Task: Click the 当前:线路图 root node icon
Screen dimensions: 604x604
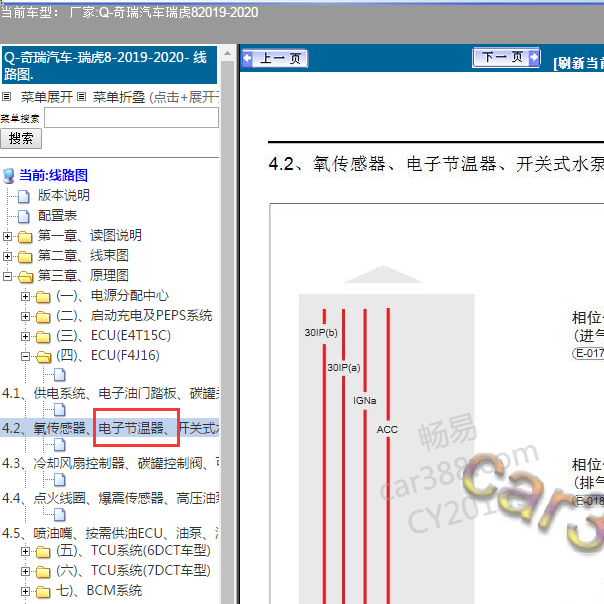Action: click(x=8, y=176)
